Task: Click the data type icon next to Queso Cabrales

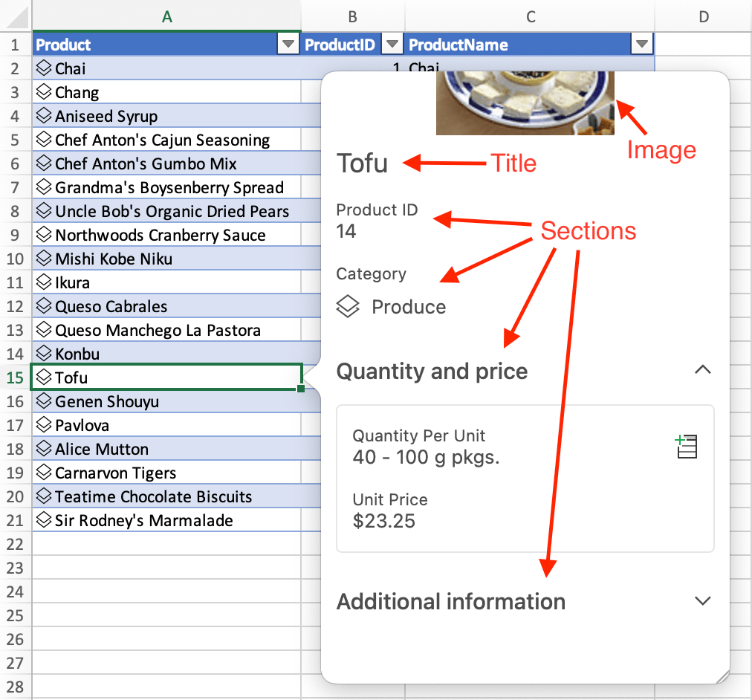Action: [43, 305]
